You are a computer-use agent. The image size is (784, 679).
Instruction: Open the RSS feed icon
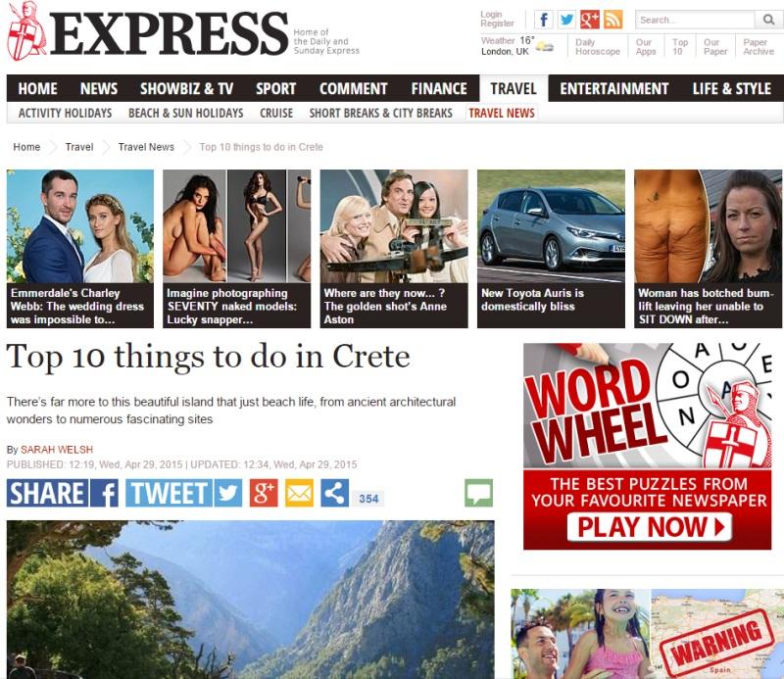[613, 20]
